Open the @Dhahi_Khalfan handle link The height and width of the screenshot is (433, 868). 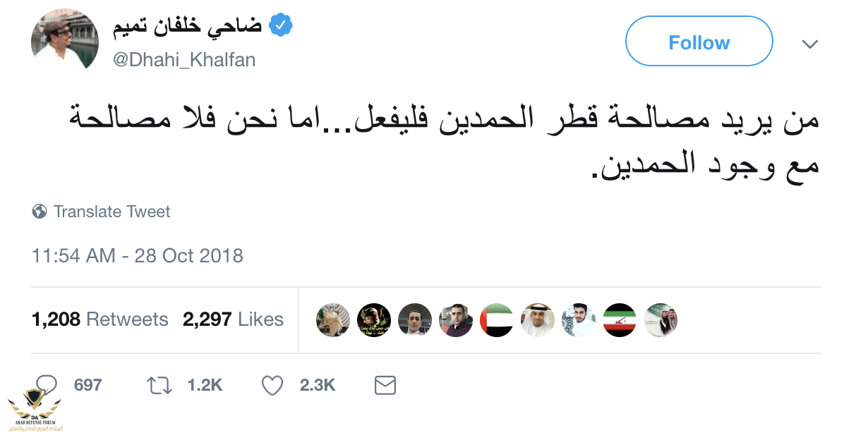click(185, 60)
